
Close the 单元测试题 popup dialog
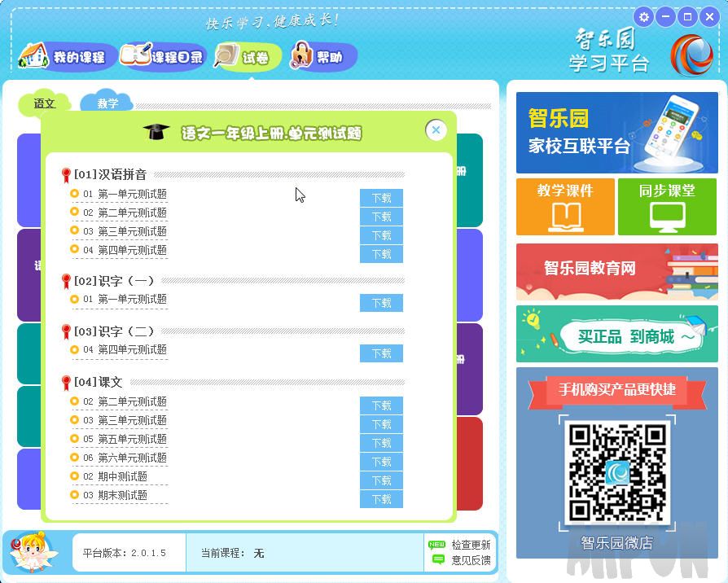pyautogui.click(x=436, y=129)
